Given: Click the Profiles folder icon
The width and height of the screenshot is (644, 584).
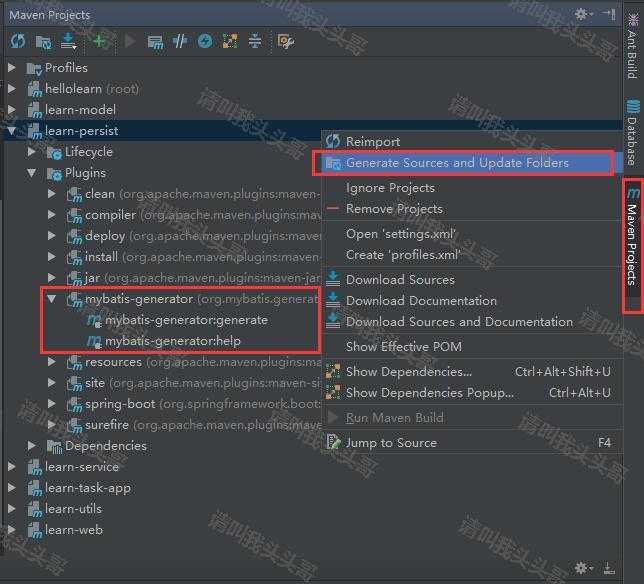Looking at the screenshot, I should pyautogui.click(x=34, y=68).
